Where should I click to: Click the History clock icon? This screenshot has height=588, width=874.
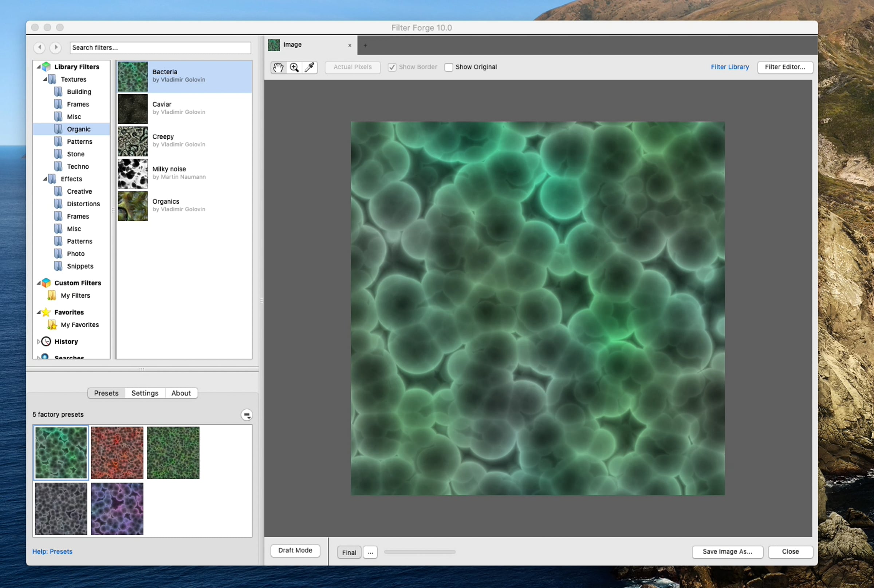point(46,341)
